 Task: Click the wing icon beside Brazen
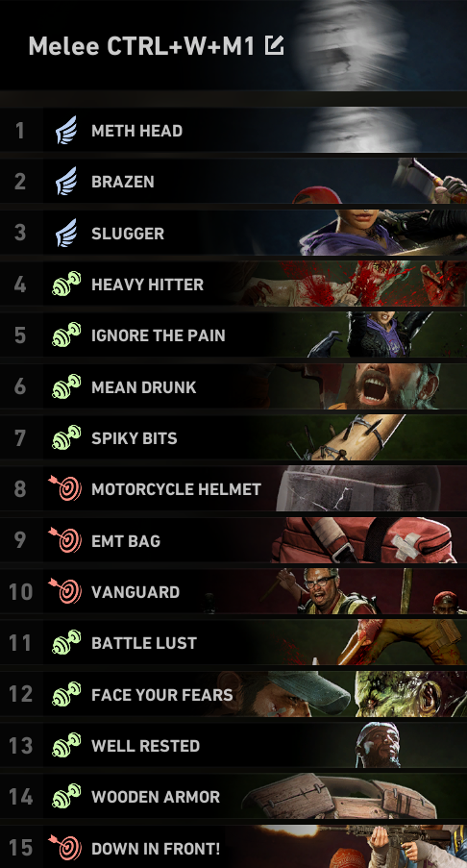(x=66, y=182)
